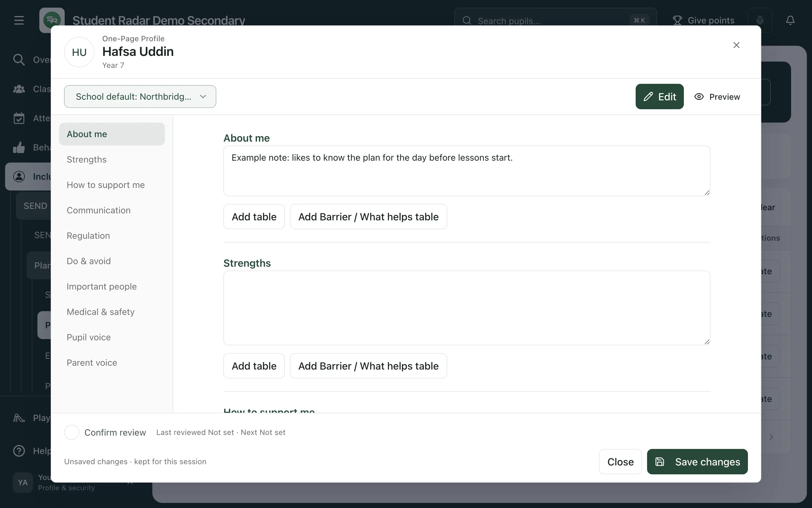Open Medical & safety section
Screen dimensions: 812x508
[112, 312]
